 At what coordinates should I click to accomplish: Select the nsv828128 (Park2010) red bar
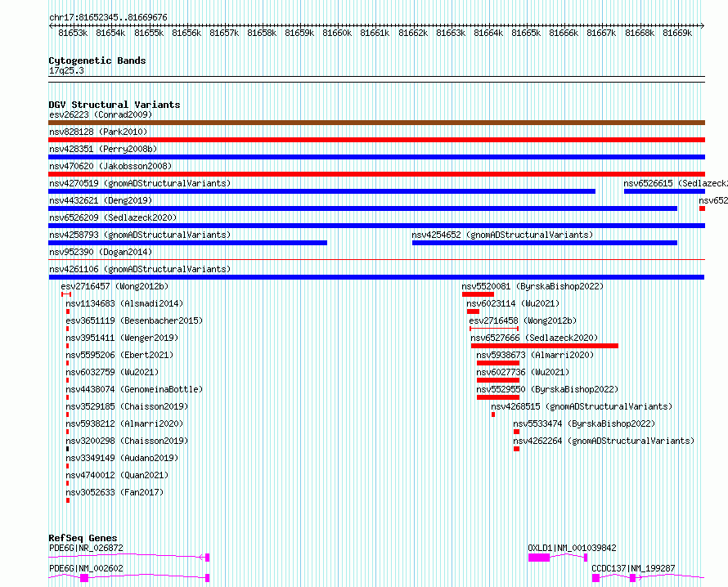click(x=376, y=140)
